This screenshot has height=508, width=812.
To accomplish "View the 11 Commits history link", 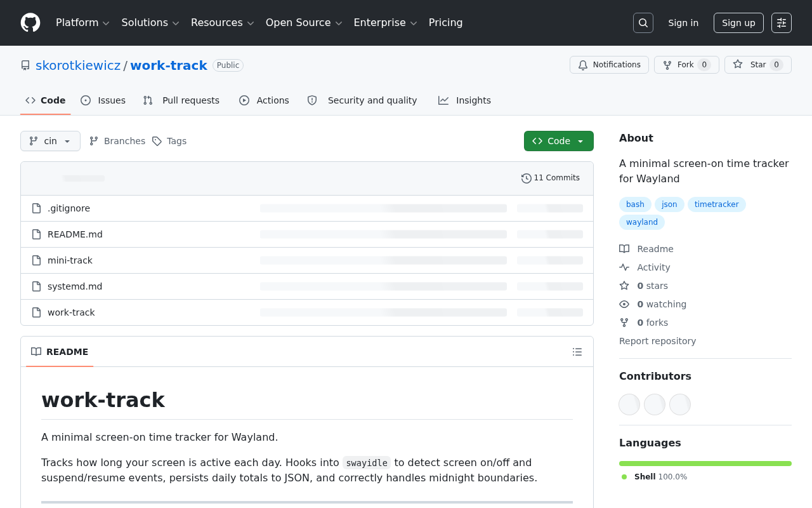I will 551,178.
